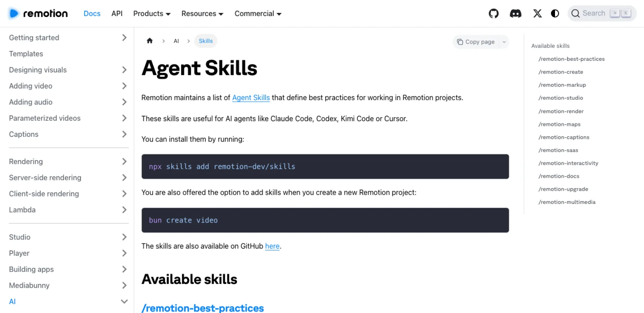Jump to /remotion-docs in table of contents
The height and width of the screenshot is (313, 644).
(559, 176)
